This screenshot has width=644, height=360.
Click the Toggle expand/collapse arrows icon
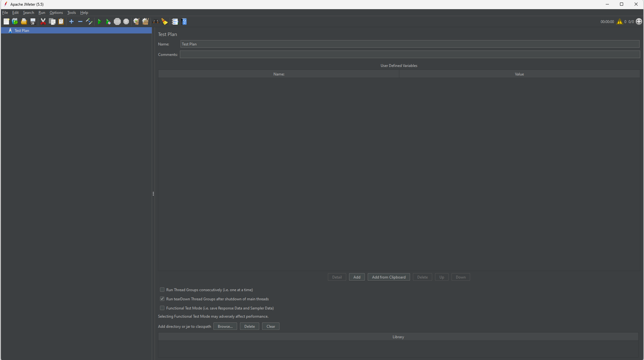(89, 21)
